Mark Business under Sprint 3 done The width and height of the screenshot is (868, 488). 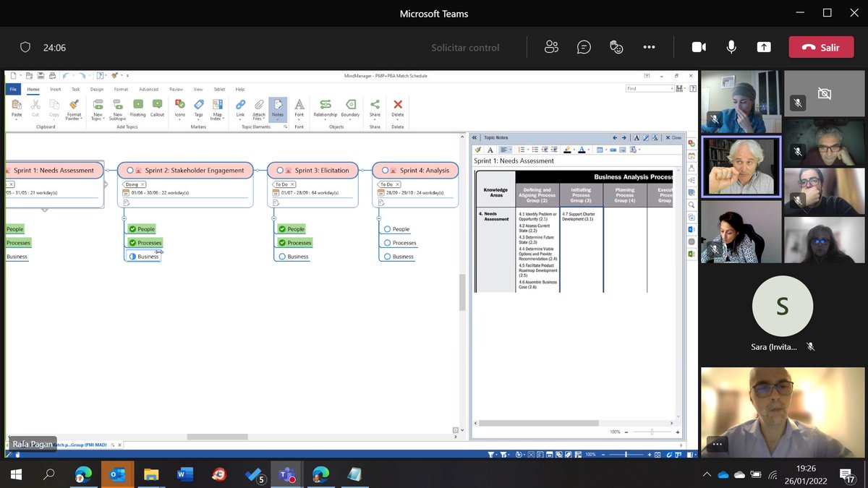point(282,257)
